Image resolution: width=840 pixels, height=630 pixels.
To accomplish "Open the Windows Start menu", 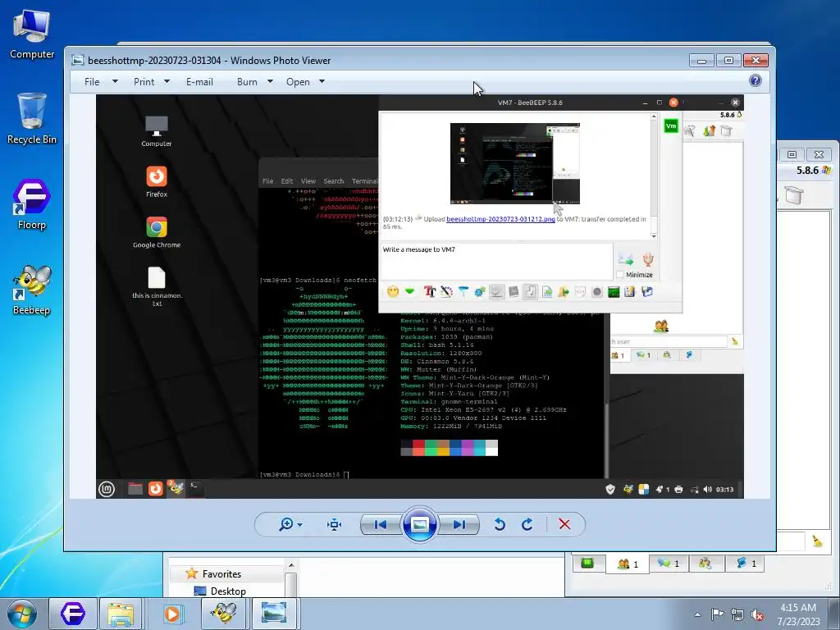I will [22, 614].
